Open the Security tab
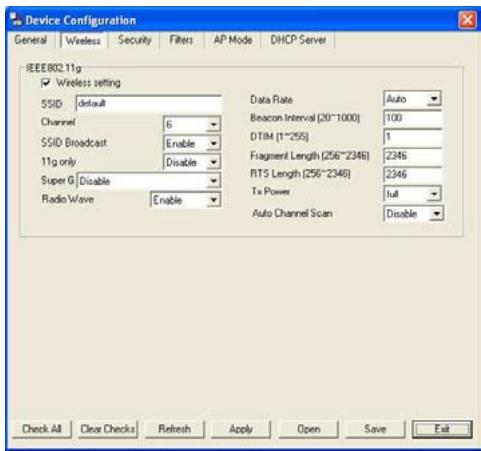481x451 pixels. pyautogui.click(x=135, y=40)
